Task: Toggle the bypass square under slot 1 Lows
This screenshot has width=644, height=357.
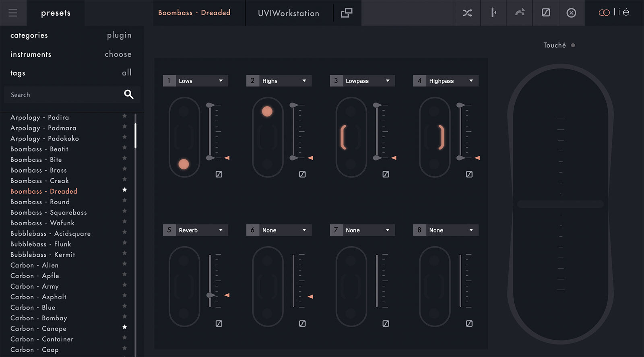Action: pos(219,174)
